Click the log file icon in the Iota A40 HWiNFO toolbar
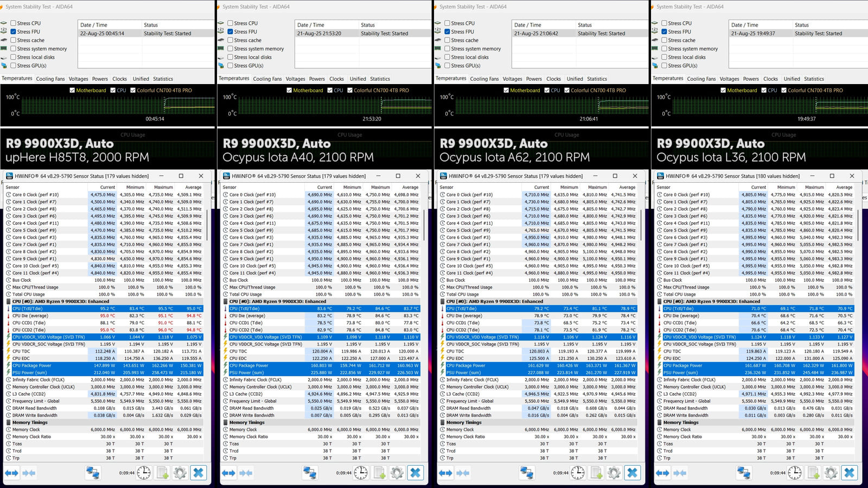Image resolution: width=868 pixels, height=488 pixels. (x=379, y=473)
